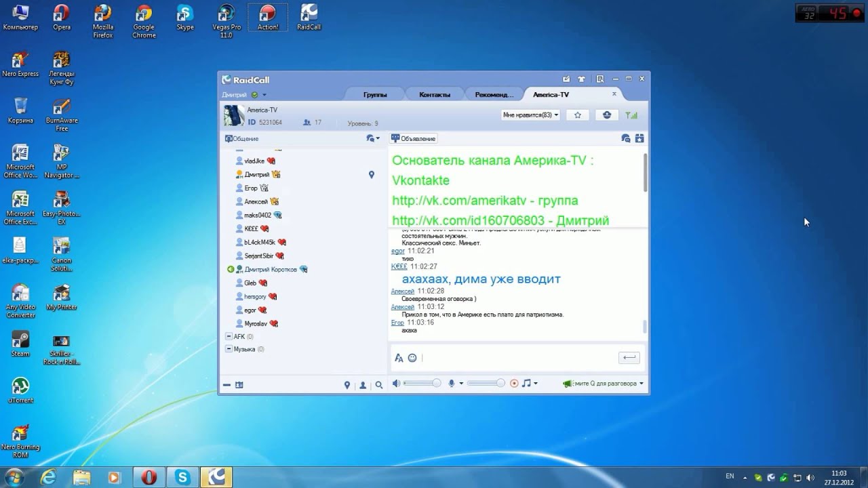Open Internet Explorer in taskbar
Viewport: 868px width, 488px height.
(x=48, y=477)
